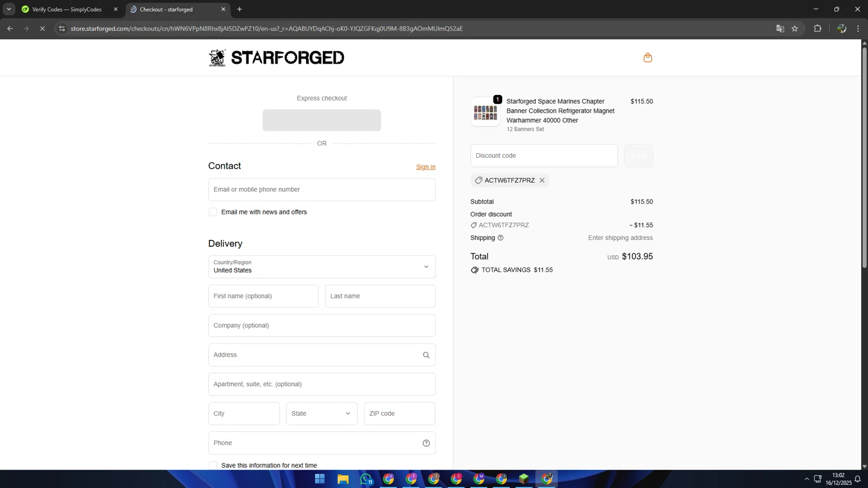The height and width of the screenshot is (488, 868).
Task: Switch to Verify Codes — SimplyCodes tab
Action: pyautogui.click(x=67, y=9)
